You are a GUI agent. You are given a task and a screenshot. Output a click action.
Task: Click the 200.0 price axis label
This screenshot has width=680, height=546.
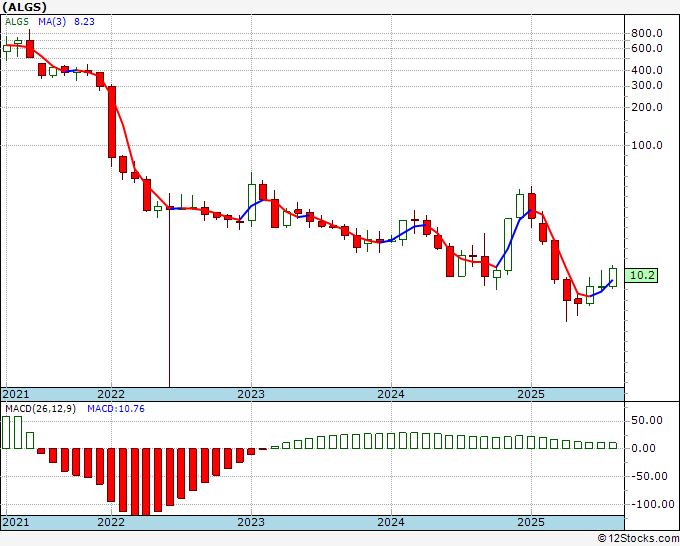tap(647, 107)
